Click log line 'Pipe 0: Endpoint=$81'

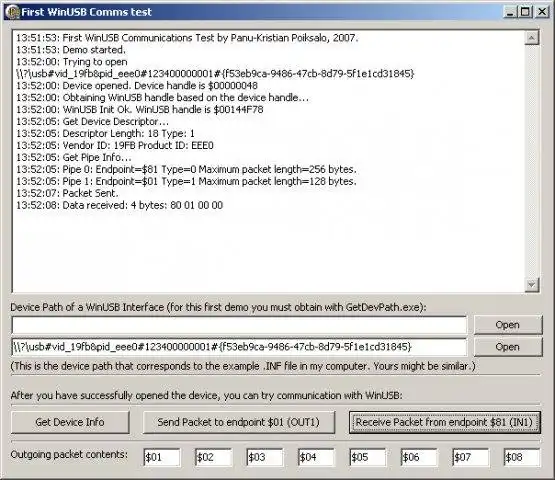(x=186, y=169)
